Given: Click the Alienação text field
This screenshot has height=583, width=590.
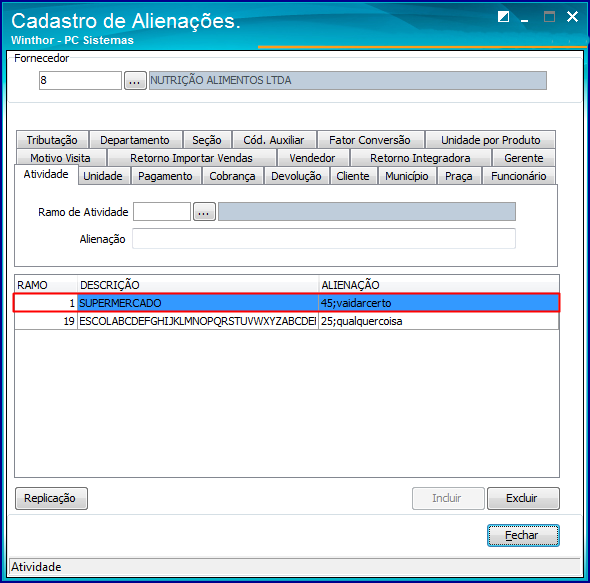Looking at the screenshot, I should coord(324,239).
